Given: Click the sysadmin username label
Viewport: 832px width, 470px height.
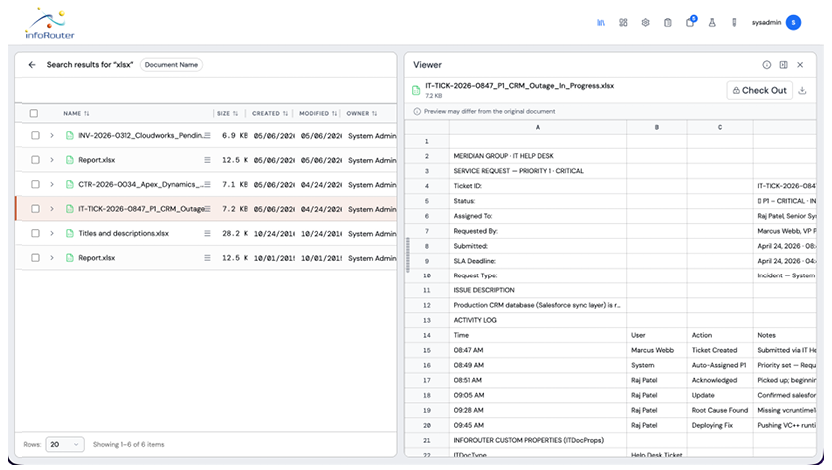Looking at the screenshot, I should click(766, 22).
